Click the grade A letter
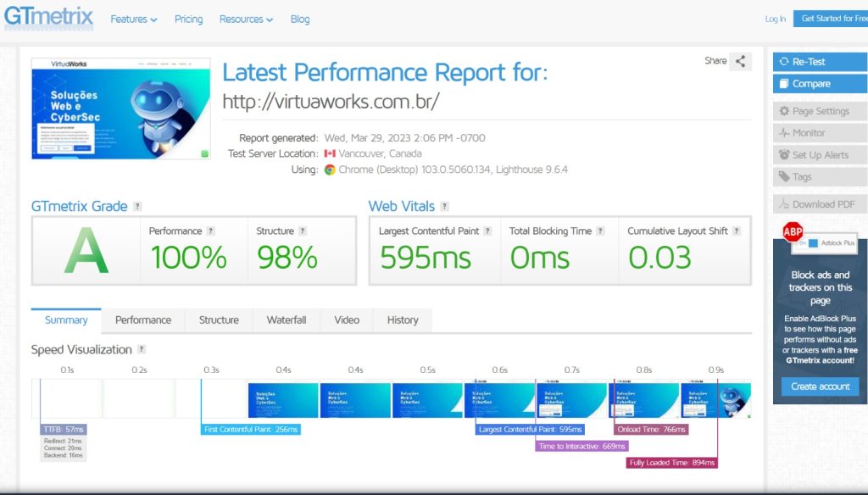Image resolution: width=868 pixels, height=495 pixels. (86, 252)
